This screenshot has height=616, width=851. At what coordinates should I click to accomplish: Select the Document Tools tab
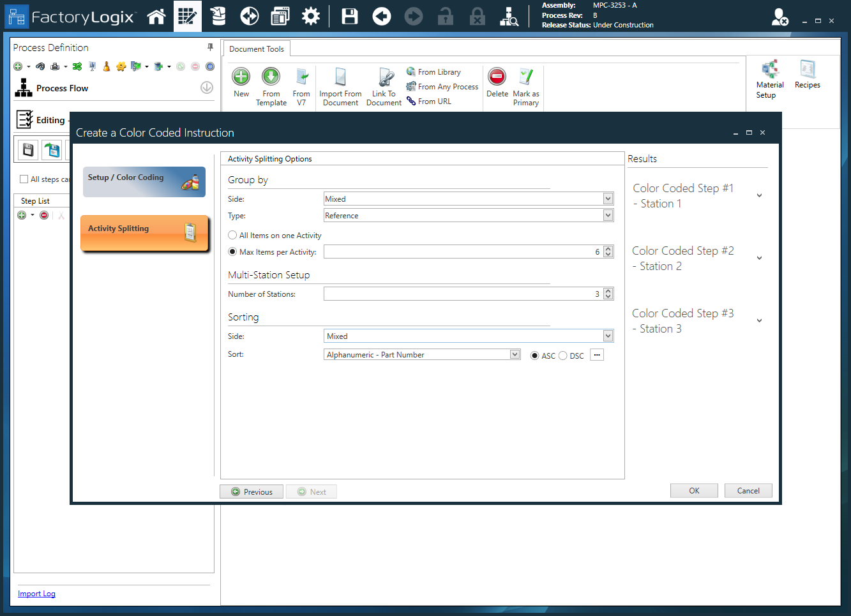click(257, 49)
